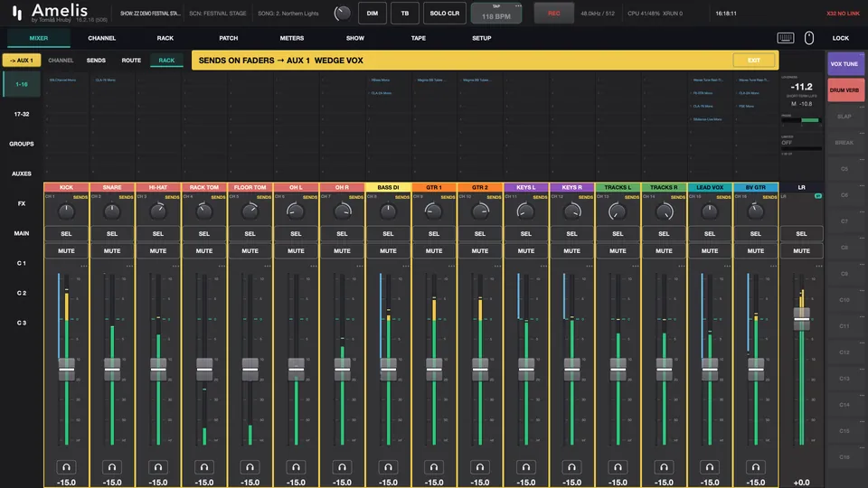868x488 pixels.
Task: Open the LR channel three-dot menu
Action: point(819,266)
